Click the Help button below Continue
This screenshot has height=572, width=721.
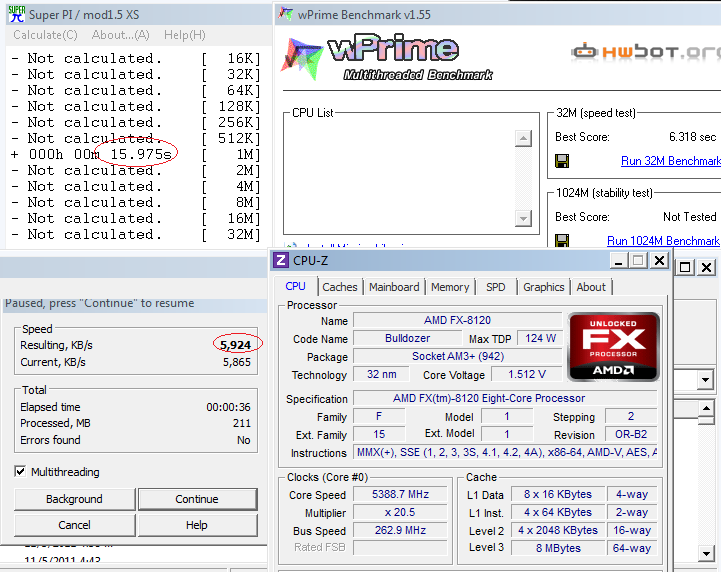(x=197, y=525)
